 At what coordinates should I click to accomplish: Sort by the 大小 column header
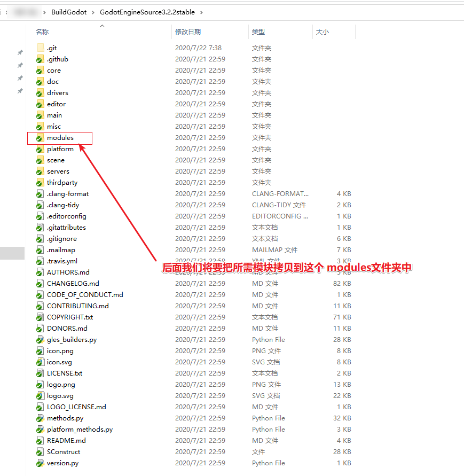click(x=323, y=32)
